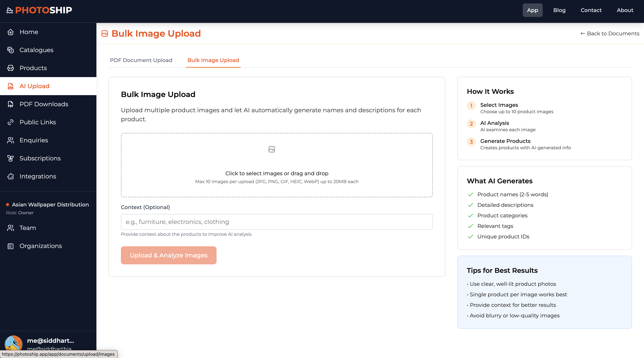Select the Home icon in the sidebar
The width and height of the screenshot is (644, 358).
(11, 32)
